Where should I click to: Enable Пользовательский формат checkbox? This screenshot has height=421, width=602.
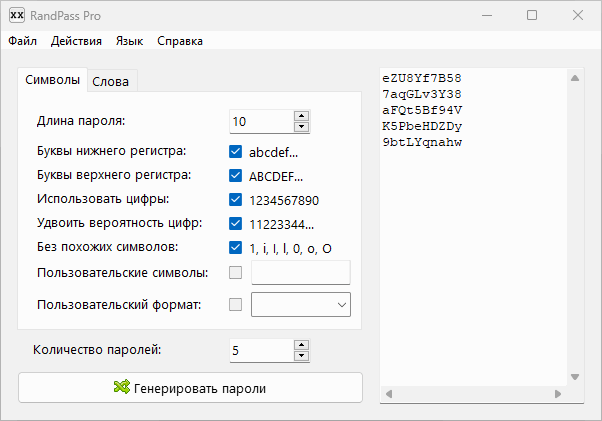coord(235,305)
